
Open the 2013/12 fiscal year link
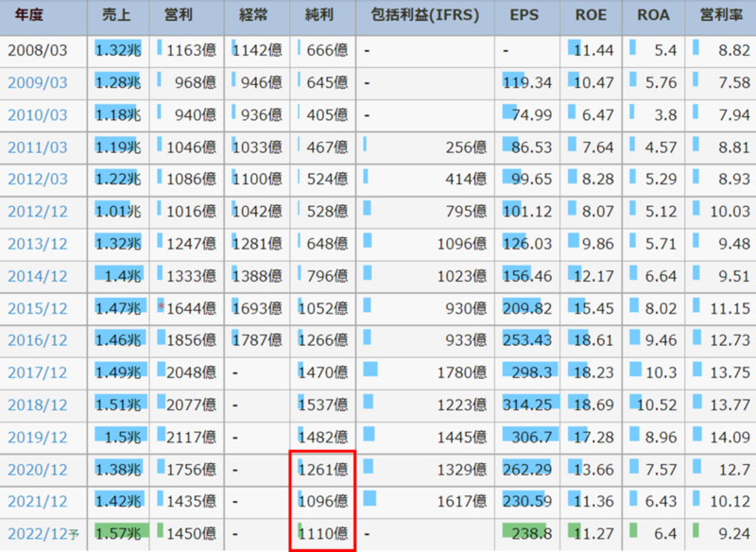pos(38,244)
